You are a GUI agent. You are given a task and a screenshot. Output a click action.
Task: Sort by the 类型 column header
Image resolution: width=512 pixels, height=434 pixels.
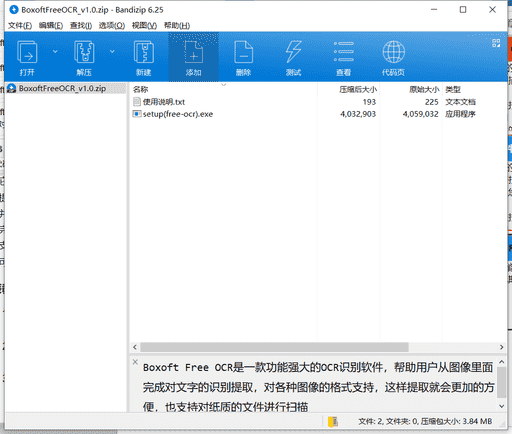(x=453, y=89)
